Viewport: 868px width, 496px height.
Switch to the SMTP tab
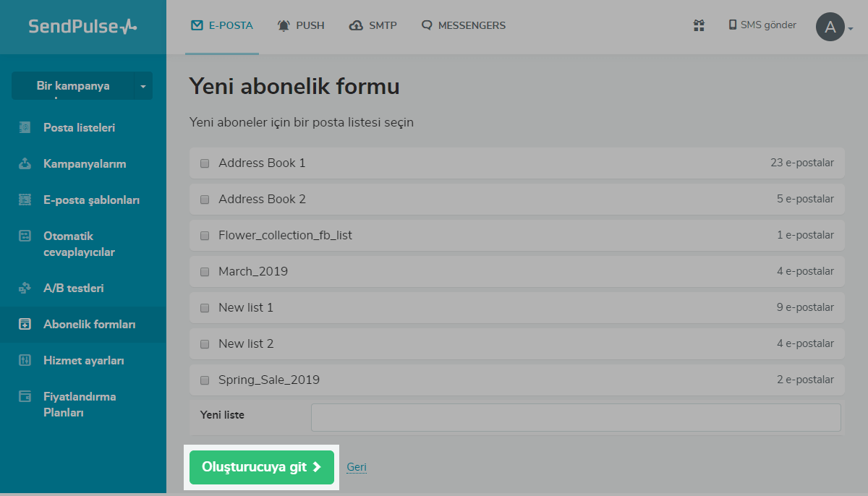[373, 25]
